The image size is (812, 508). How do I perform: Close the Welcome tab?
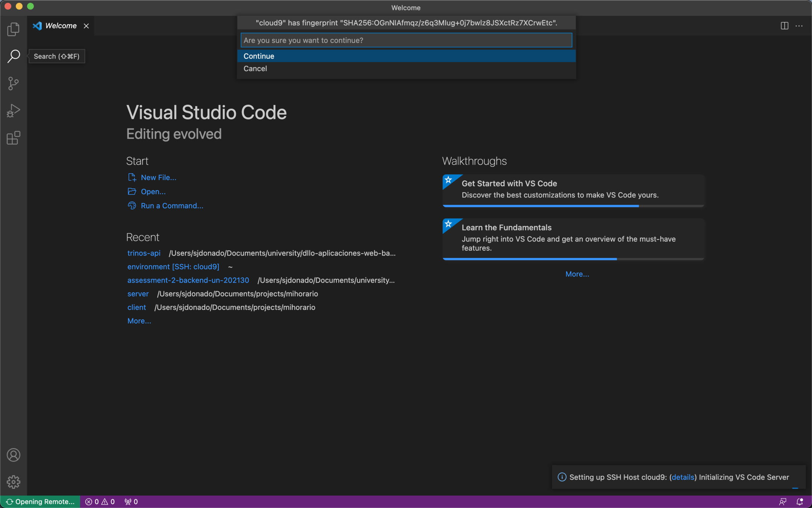click(86, 26)
